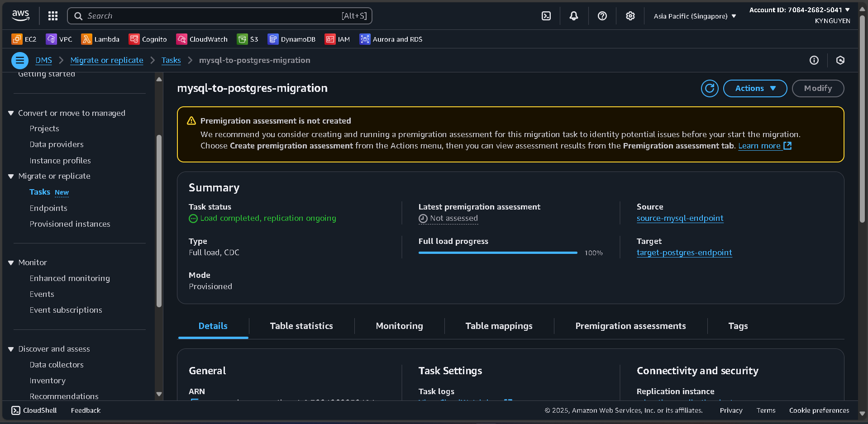Viewport: 868px width, 424px height.
Task: Toggle the info panel icon
Action: (x=814, y=60)
